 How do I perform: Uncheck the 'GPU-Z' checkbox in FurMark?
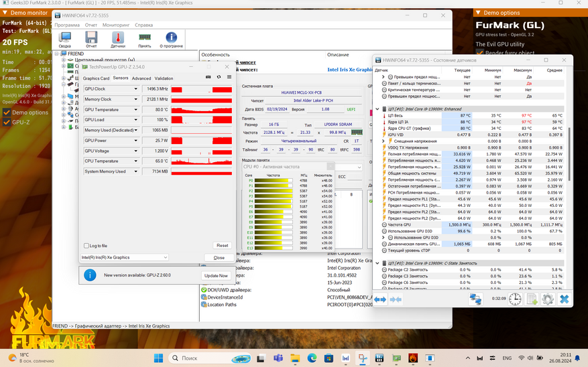pos(7,123)
